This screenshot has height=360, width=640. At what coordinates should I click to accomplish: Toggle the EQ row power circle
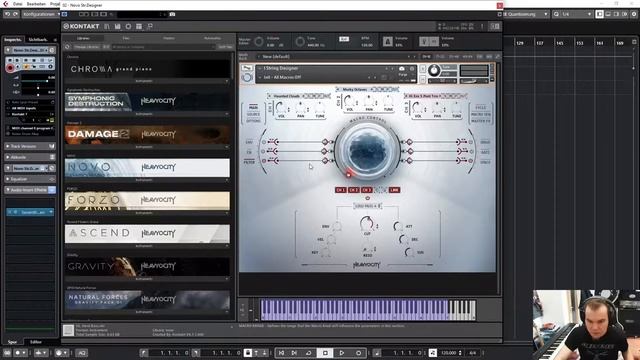point(264,152)
